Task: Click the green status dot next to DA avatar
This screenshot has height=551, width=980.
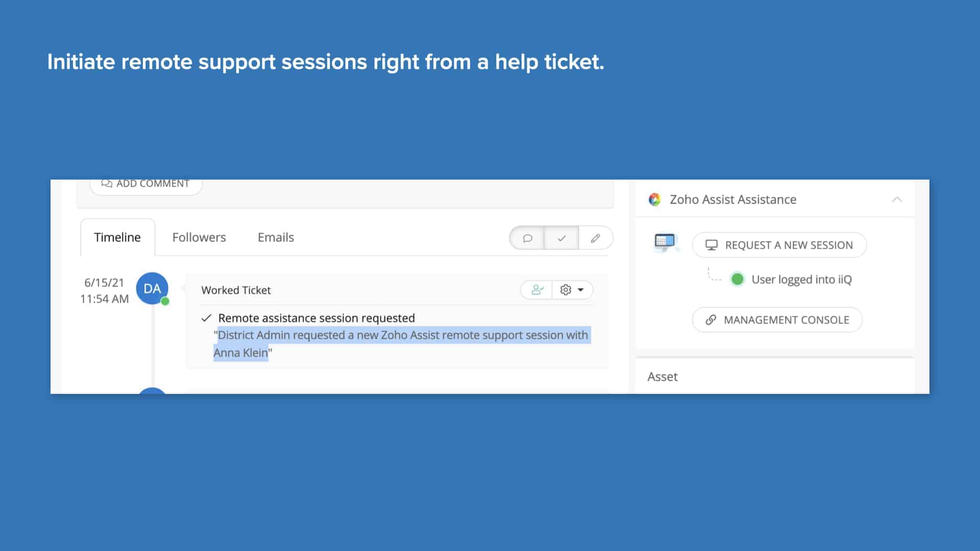Action: tap(164, 301)
